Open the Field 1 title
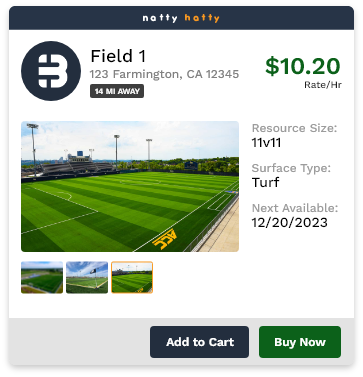The image size is (363, 377). pyautogui.click(x=118, y=56)
